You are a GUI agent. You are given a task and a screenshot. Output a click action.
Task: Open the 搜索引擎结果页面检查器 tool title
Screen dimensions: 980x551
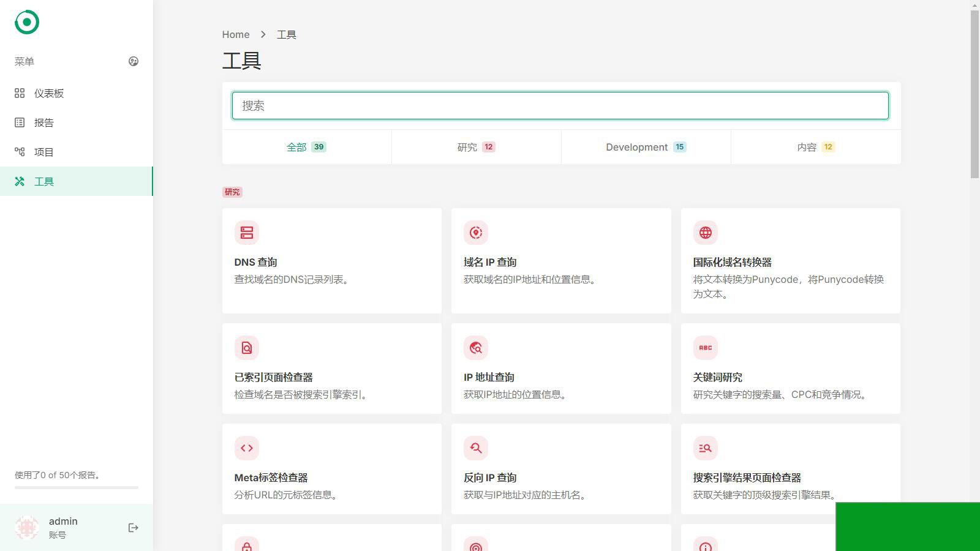tap(747, 478)
